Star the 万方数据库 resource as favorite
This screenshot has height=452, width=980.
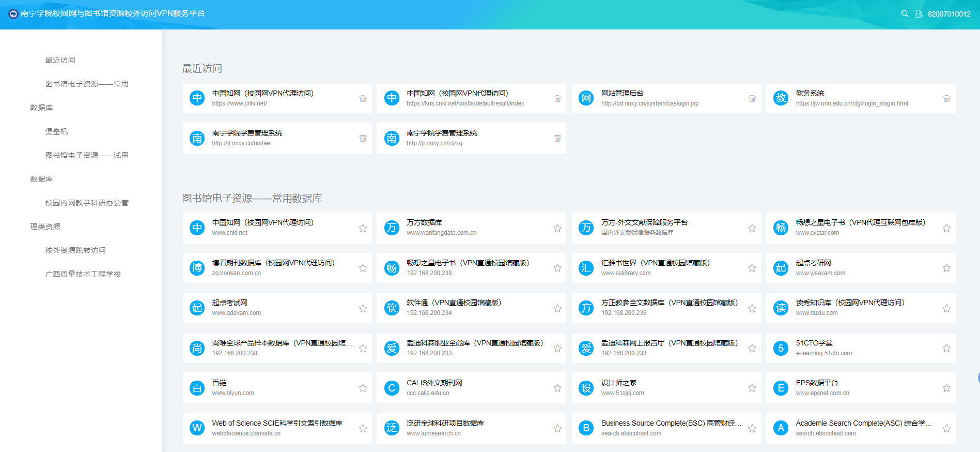(x=557, y=228)
